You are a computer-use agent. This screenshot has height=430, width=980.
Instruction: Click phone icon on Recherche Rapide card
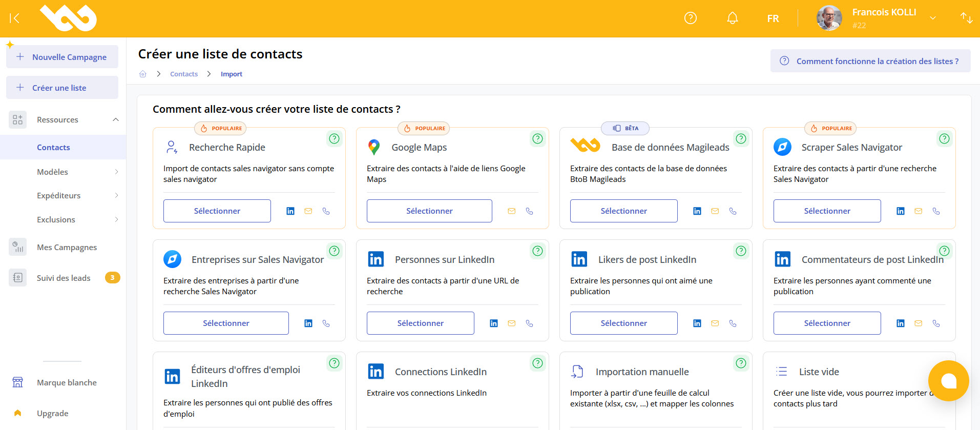tap(326, 211)
